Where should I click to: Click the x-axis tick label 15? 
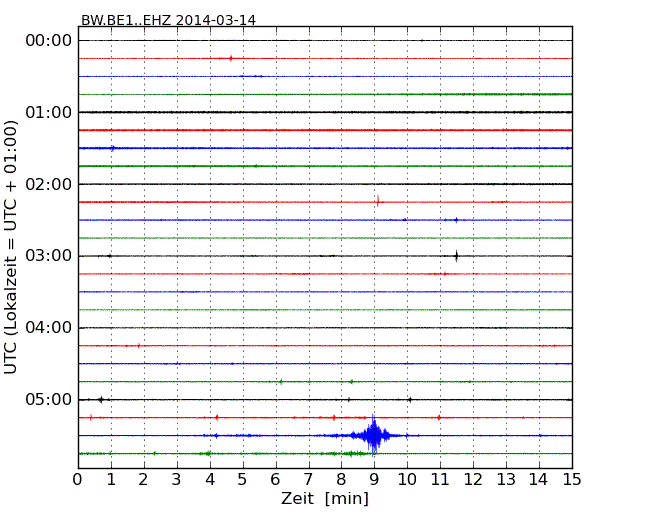(572, 480)
